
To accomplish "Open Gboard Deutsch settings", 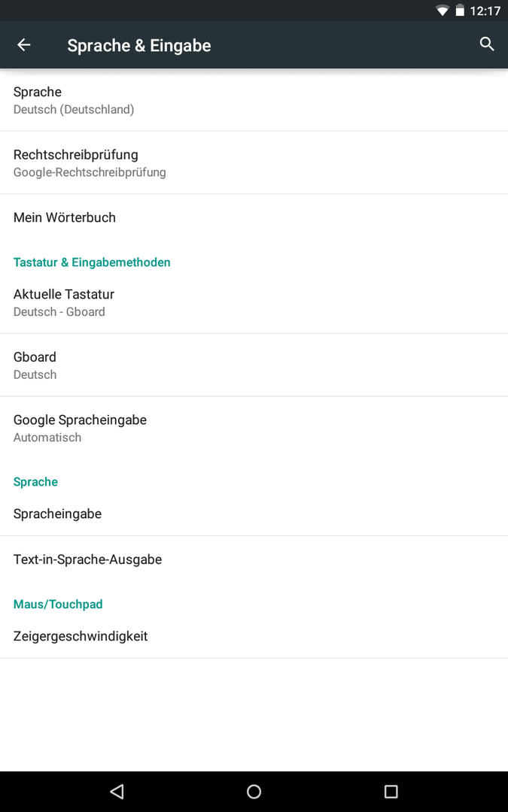I will [254, 365].
